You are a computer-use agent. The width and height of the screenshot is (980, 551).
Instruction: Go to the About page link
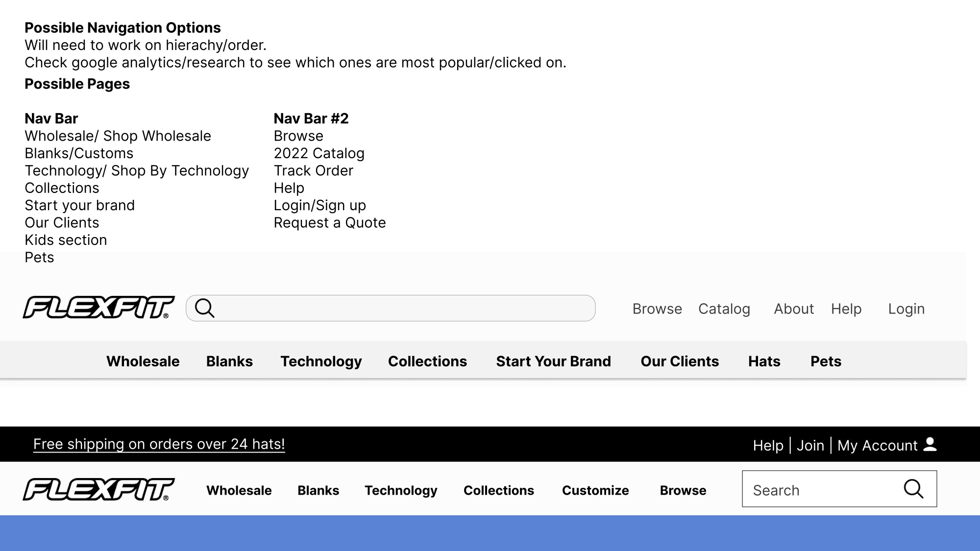[x=793, y=309]
